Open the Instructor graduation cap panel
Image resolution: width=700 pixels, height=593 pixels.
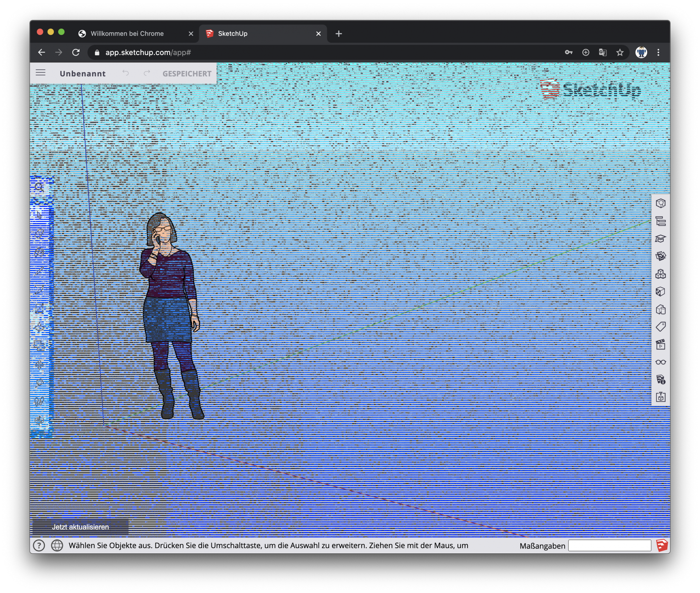(660, 239)
